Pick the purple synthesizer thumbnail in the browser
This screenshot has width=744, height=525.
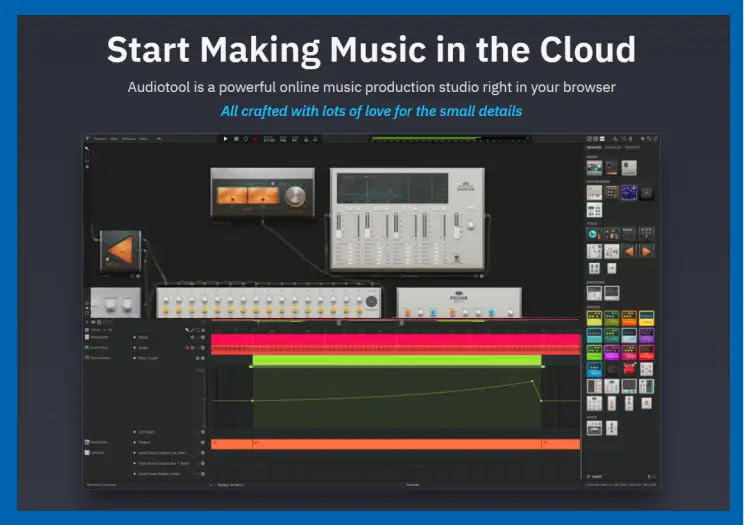click(629, 192)
